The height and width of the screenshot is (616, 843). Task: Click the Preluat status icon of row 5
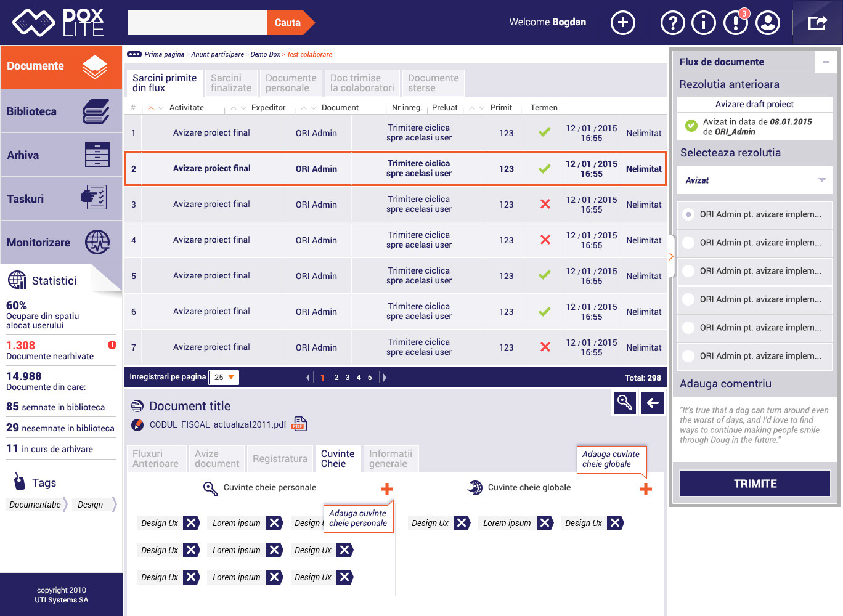tap(545, 275)
